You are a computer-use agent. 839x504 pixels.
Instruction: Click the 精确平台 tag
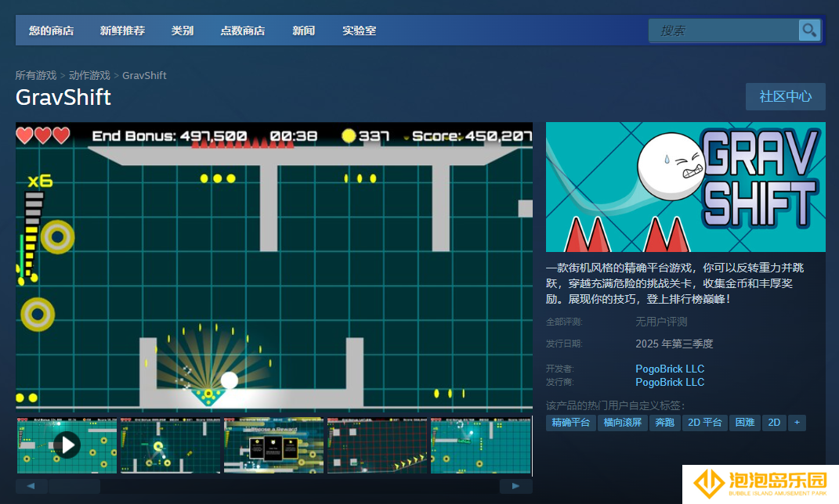(x=571, y=423)
